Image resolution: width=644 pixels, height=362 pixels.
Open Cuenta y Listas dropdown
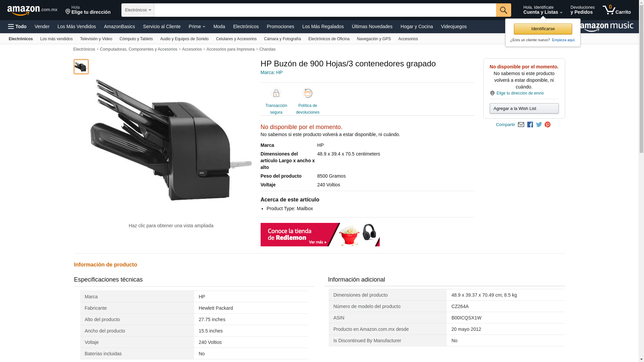pyautogui.click(x=543, y=10)
